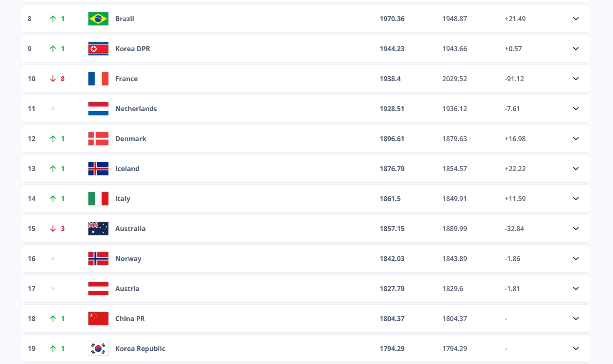
Task: Expand Norway row with chevron arrow
Action: (x=576, y=259)
